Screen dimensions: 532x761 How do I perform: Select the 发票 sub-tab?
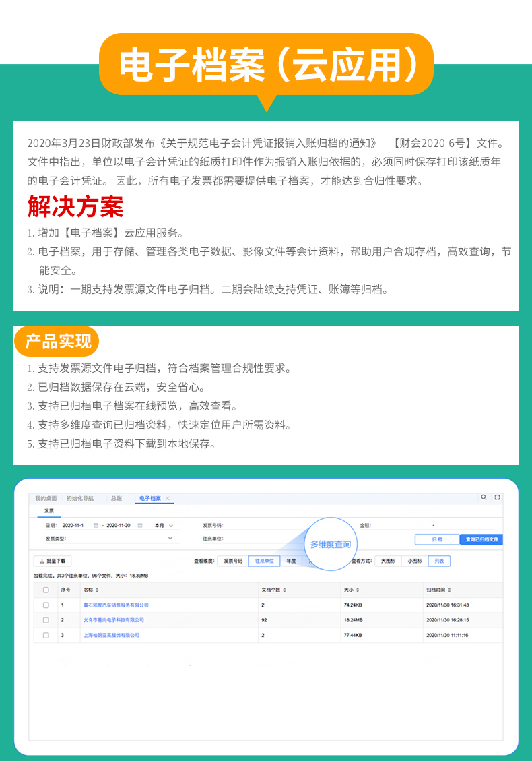[x=49, y=511]
